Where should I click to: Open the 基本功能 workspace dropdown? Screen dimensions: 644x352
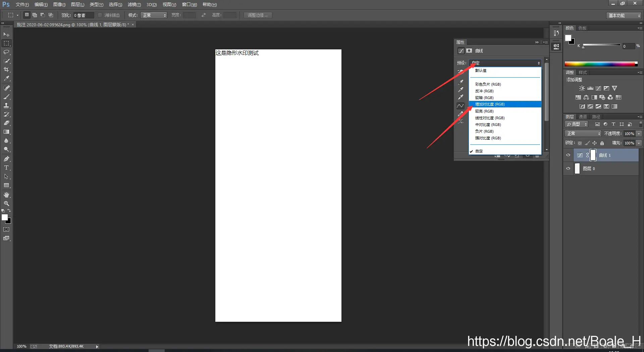click(624, 15)
